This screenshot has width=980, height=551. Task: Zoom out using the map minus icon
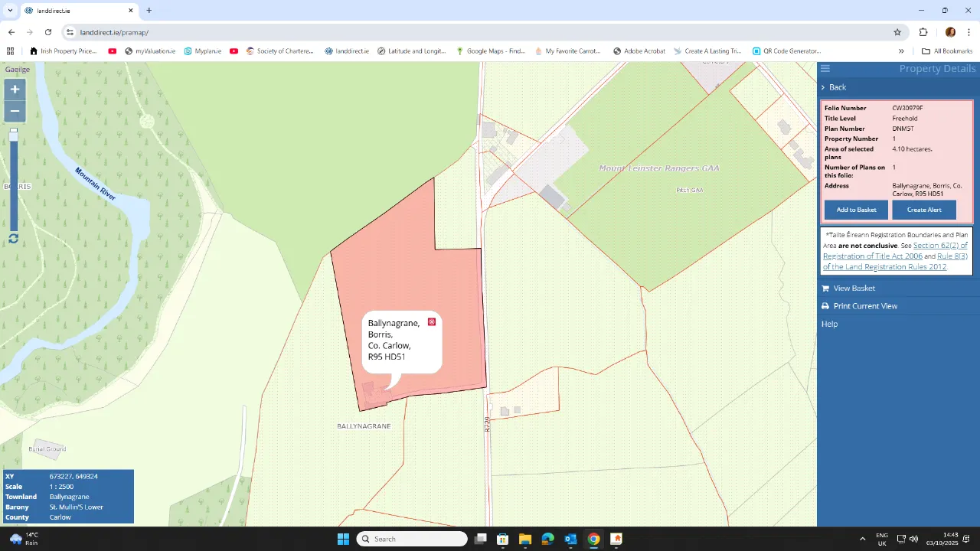pos(15,111)
